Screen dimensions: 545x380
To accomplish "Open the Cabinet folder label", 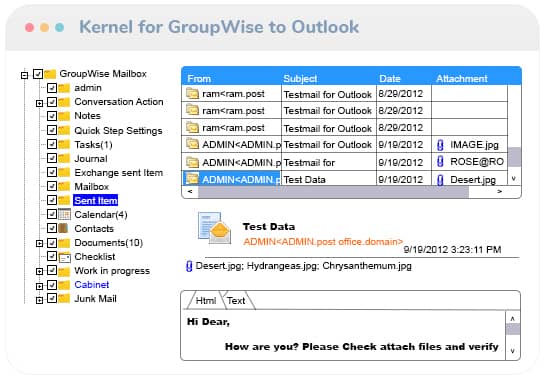I will click(x=92, y=285).
